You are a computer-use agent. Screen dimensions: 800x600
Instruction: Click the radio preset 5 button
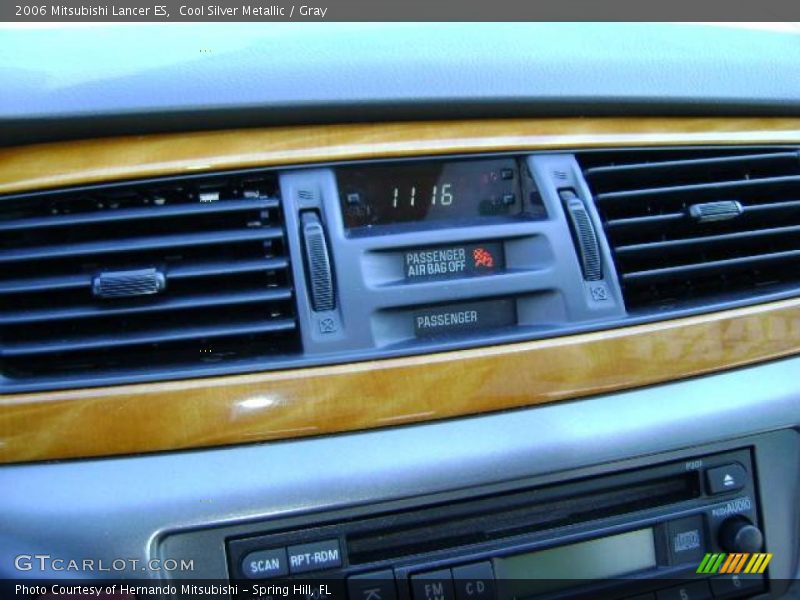click(684, 591)
